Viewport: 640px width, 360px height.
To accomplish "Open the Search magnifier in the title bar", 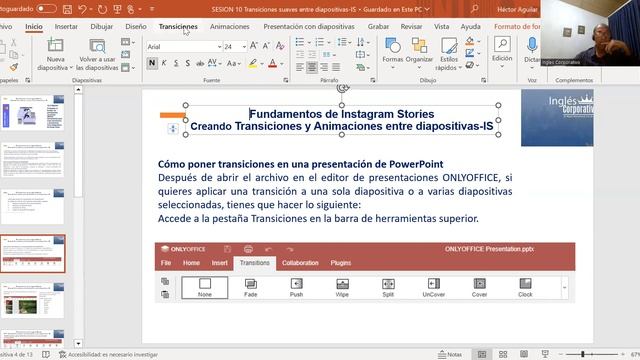I will (x=474, y=9).
